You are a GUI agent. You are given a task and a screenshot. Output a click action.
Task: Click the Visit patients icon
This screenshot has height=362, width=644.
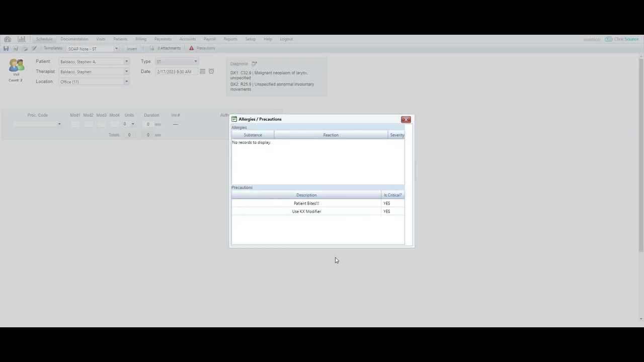(x=16, y=66)
